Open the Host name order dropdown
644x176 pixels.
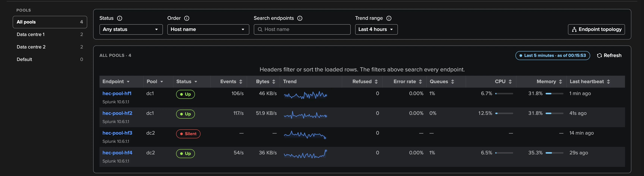tap(208, 29)
